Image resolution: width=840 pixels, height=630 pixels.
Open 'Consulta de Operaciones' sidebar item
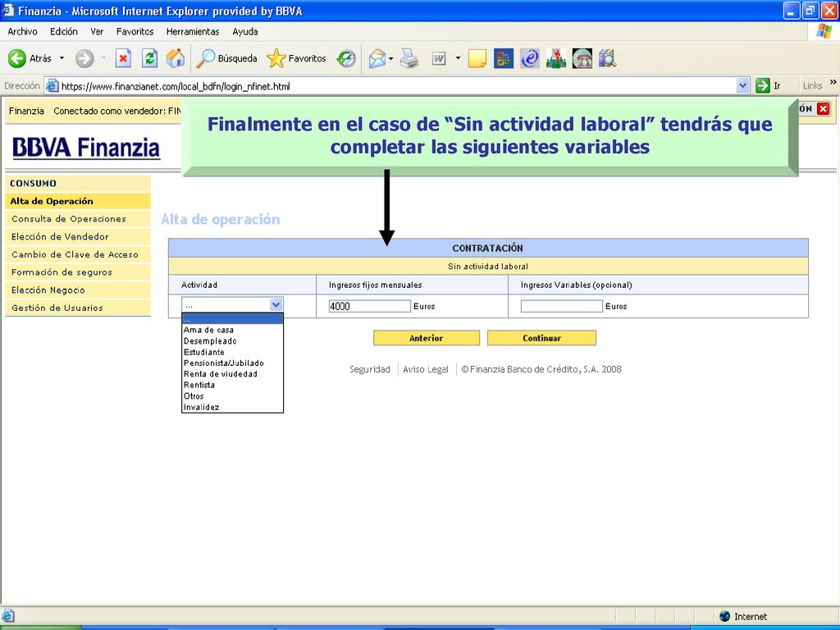click(78, 218)
